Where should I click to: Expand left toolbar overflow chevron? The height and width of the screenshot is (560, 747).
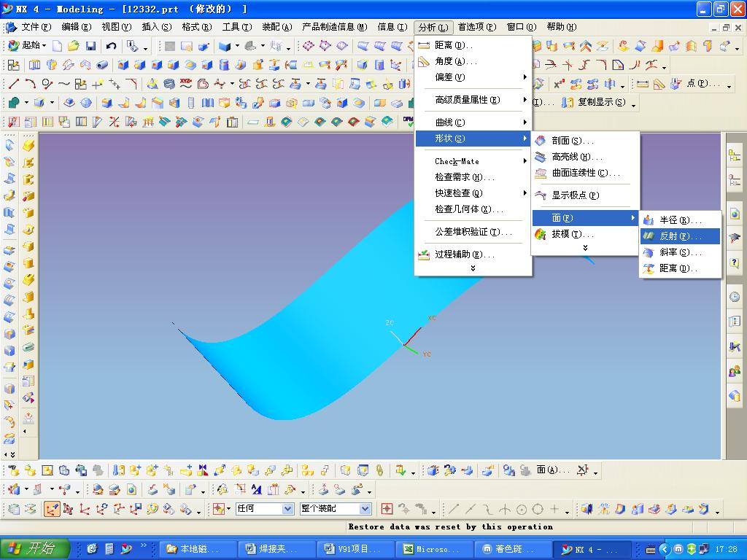pyautogui.click(x=12, y=455)
